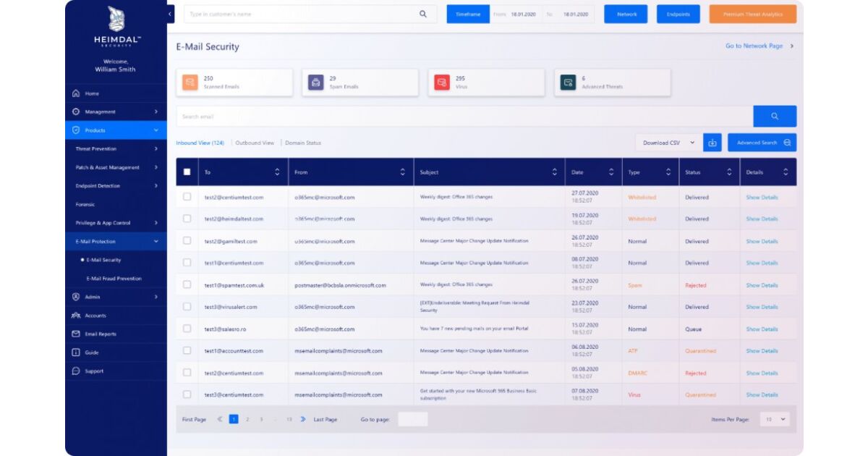Expand the Threat Prevention submenu
The width and height of the screenshot is (868, 456).
pos(116,149)
